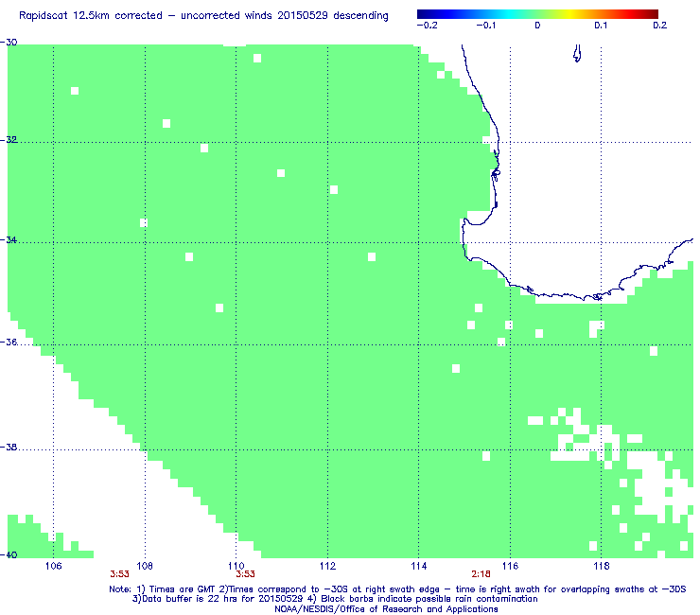
Task: Click the 3:53 time label below 110
Action: tap(246, 574)
